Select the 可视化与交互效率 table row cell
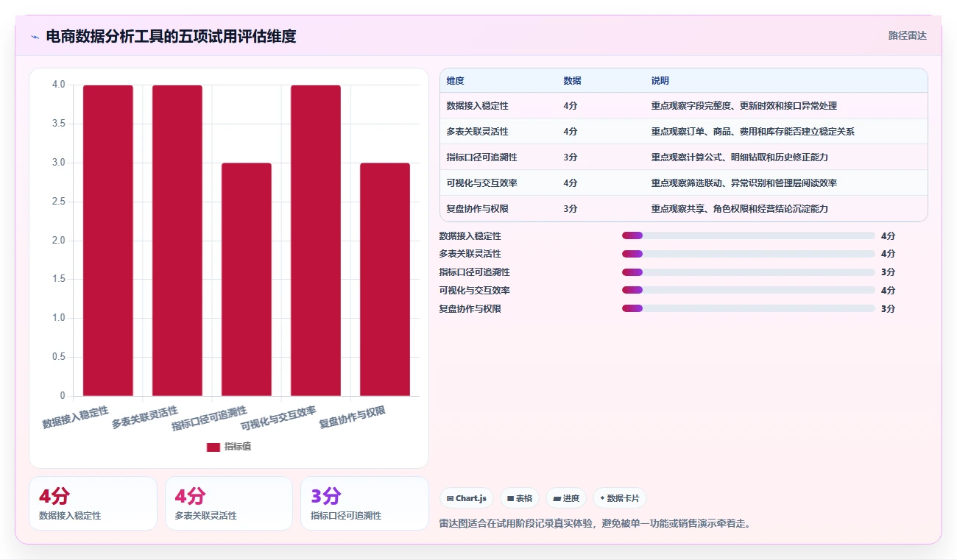The height and width of the screenshot is (560, 957). tap(481, 182)
